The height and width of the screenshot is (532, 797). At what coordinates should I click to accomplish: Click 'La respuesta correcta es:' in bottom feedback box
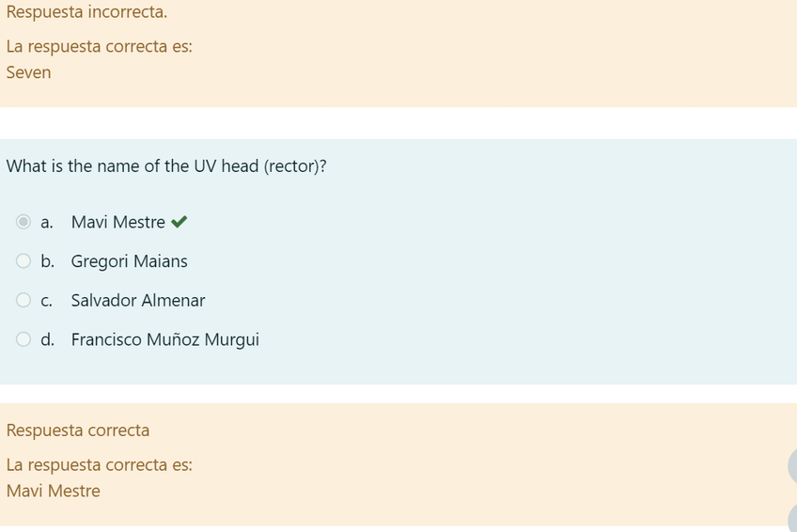(100, 464)
